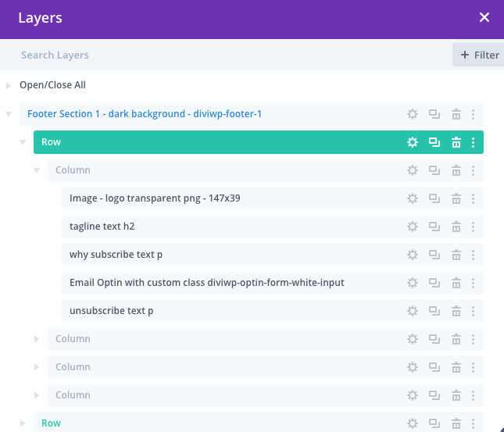The height and width of the screenshot is (432, 504).
Task: Duplicate unsubscribe text p layer
Action: (x=434, y=311)
